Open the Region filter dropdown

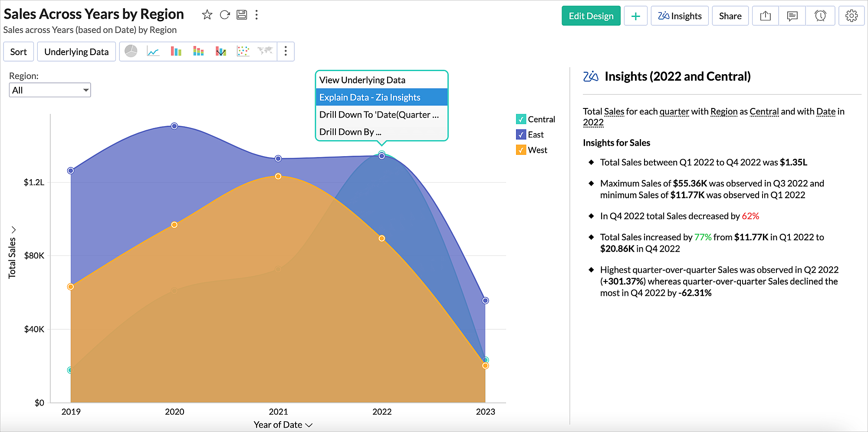pos(50,90)
